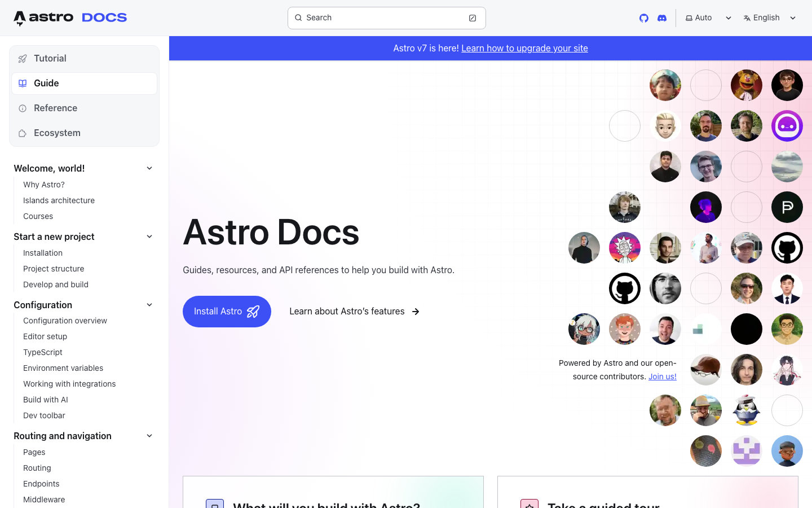The image size is (812, 508).
Task: Follow the Learn how to upgrade your site link
Action: (x=524, y=49)
